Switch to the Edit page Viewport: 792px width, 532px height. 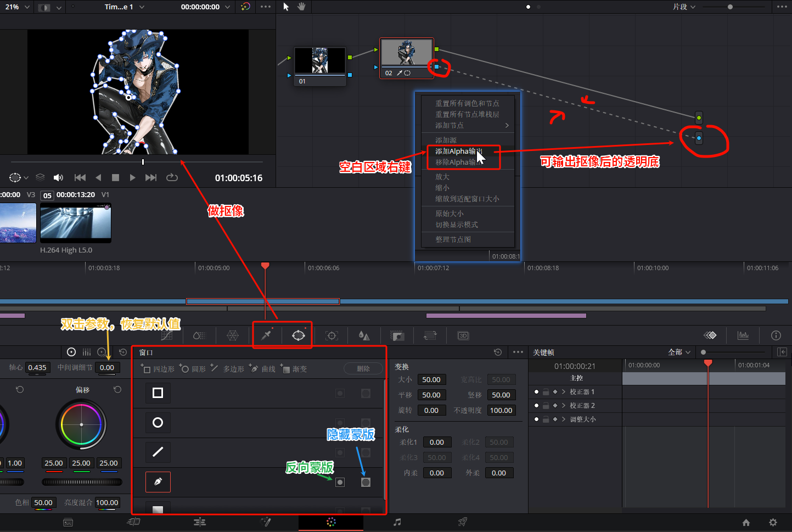pyautogui.click(x=200, y=522)
